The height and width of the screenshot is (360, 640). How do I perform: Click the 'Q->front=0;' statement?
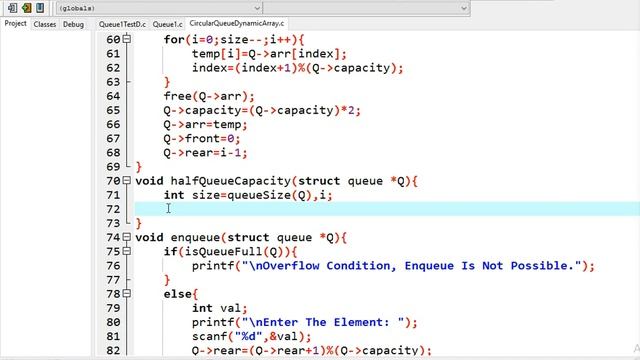point(202,139)
